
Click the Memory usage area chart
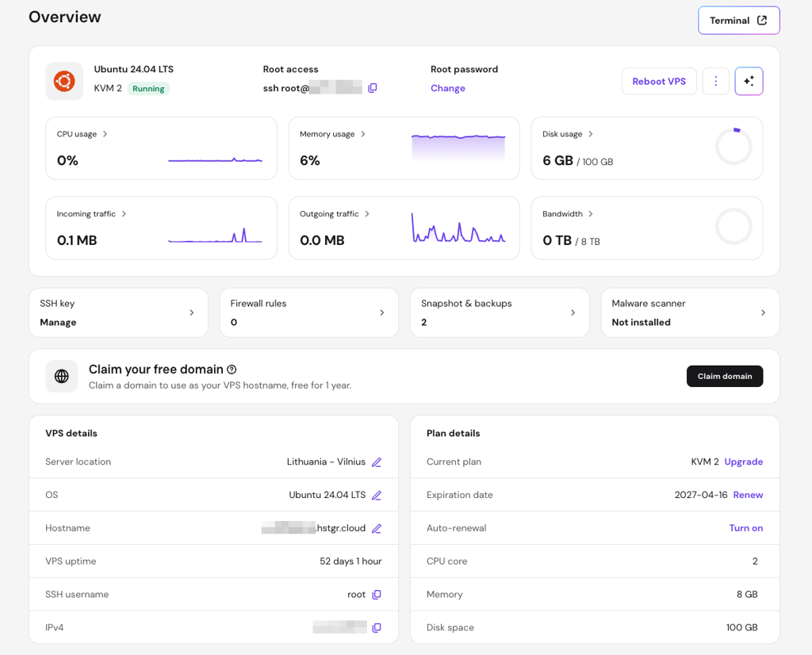click(458, 147)
